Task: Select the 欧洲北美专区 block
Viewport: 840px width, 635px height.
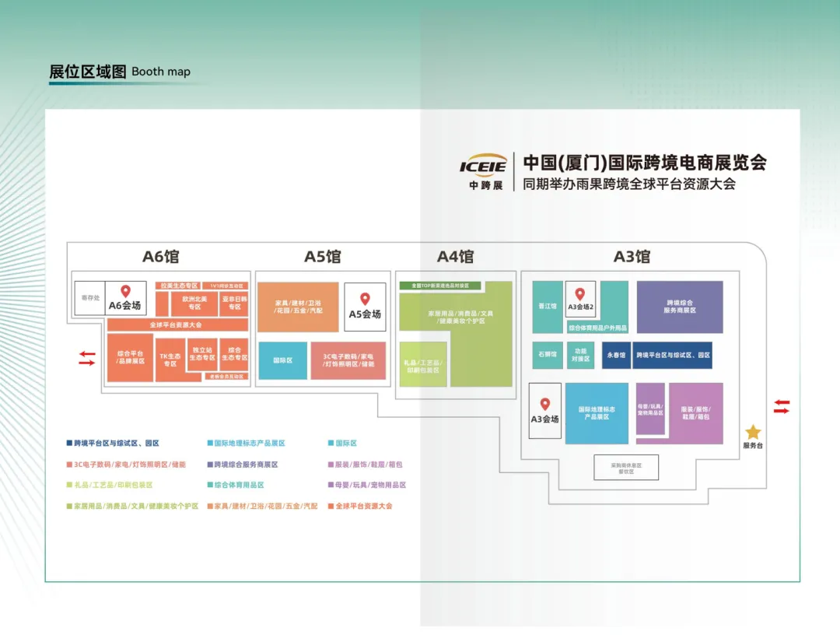Action: 194,303
